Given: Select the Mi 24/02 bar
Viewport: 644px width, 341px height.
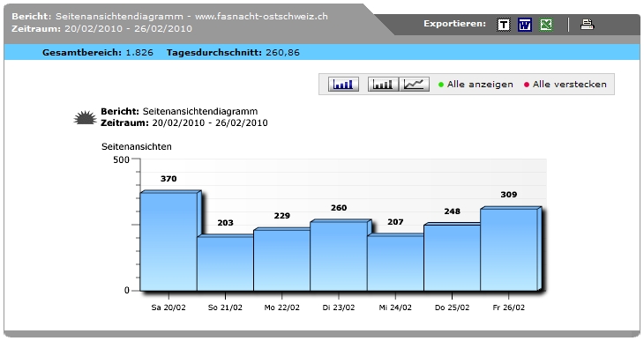Looking at the screenshot, I should [395, 263].
